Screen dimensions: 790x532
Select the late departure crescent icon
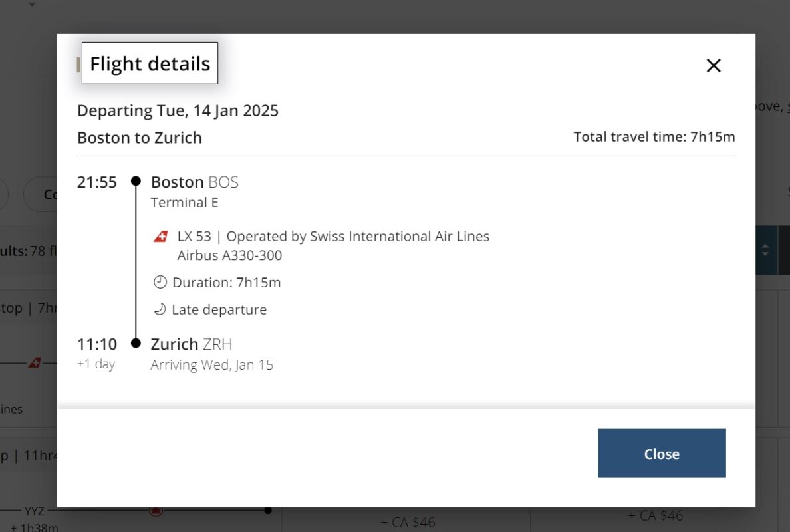(x=160, y=309)
